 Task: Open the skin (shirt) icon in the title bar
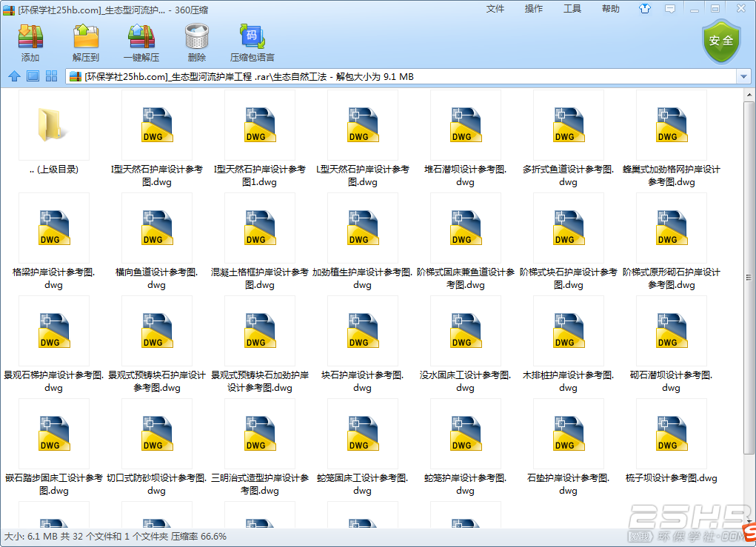coord(645,9)
